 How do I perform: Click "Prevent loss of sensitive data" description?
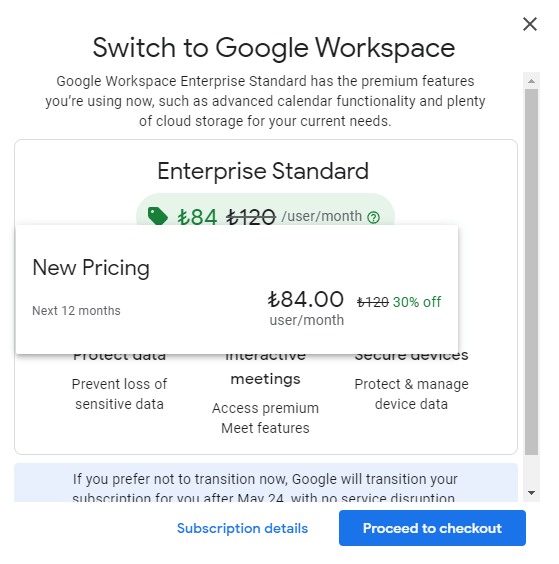[x=119, y=394]
